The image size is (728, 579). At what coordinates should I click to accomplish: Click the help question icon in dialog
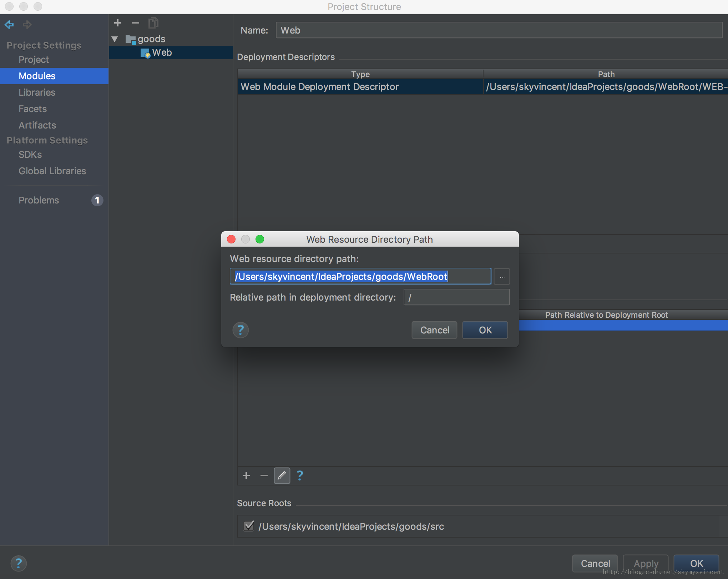[x=241, y=330]
